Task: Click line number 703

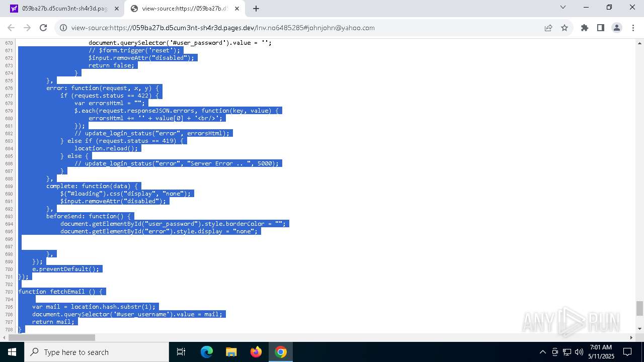Action: pyautogui.click(x=9, y=292)
